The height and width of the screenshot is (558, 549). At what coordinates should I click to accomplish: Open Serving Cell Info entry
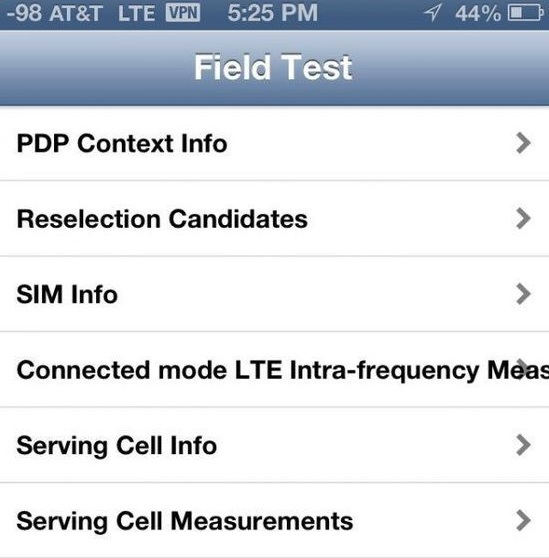274,445
